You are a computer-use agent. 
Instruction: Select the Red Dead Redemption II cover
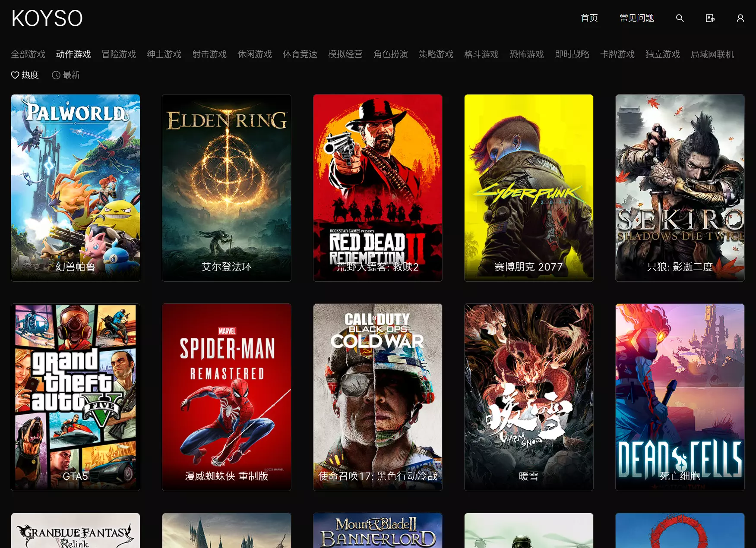[378, 188]
